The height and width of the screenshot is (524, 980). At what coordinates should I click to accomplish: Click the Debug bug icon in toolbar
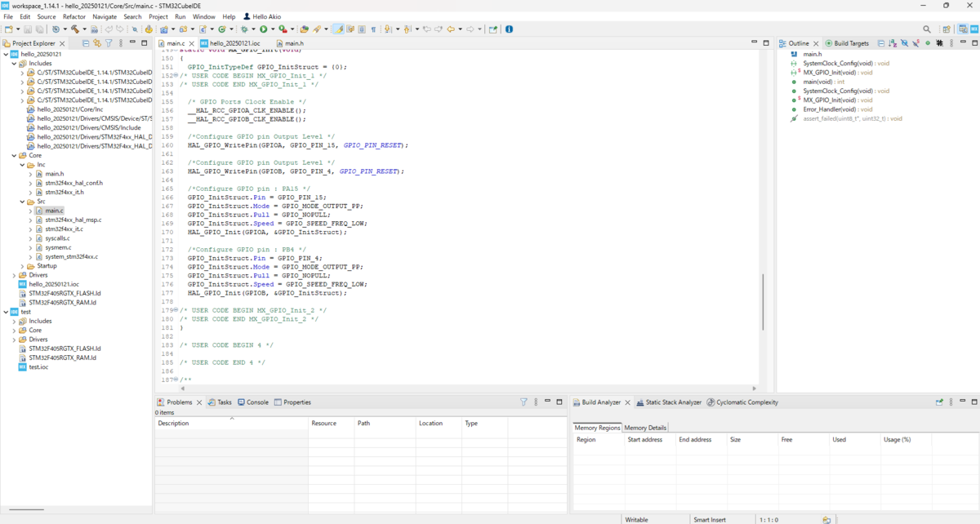(243, 29)
